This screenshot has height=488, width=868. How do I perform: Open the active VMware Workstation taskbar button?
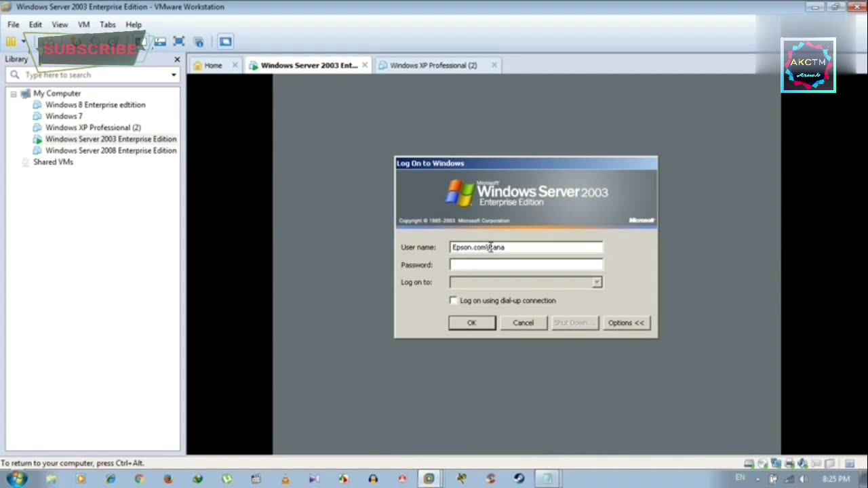[429, 479]
